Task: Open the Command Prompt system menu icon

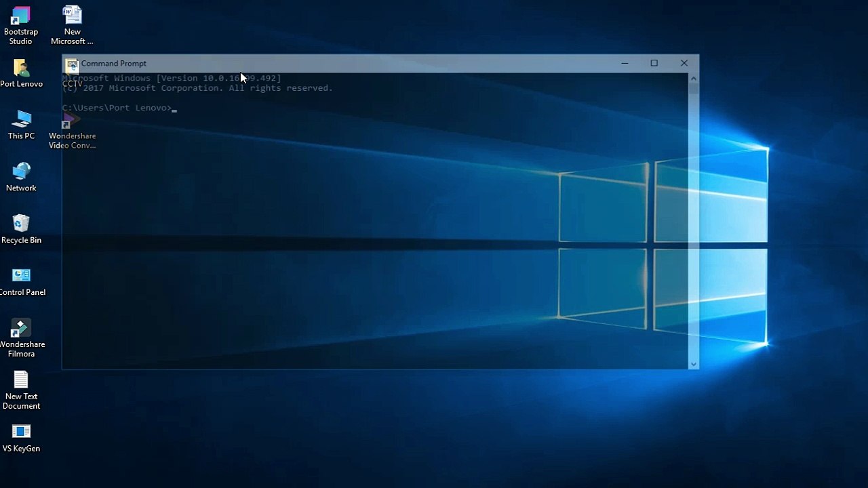Action: pyautogui.click(x=71, y=64)
